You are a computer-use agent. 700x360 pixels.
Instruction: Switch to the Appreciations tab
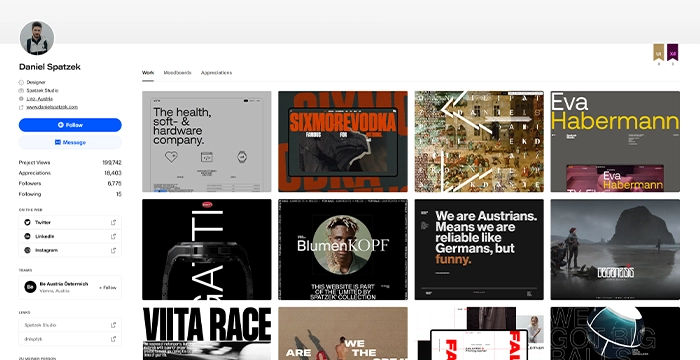coord(216,72)
